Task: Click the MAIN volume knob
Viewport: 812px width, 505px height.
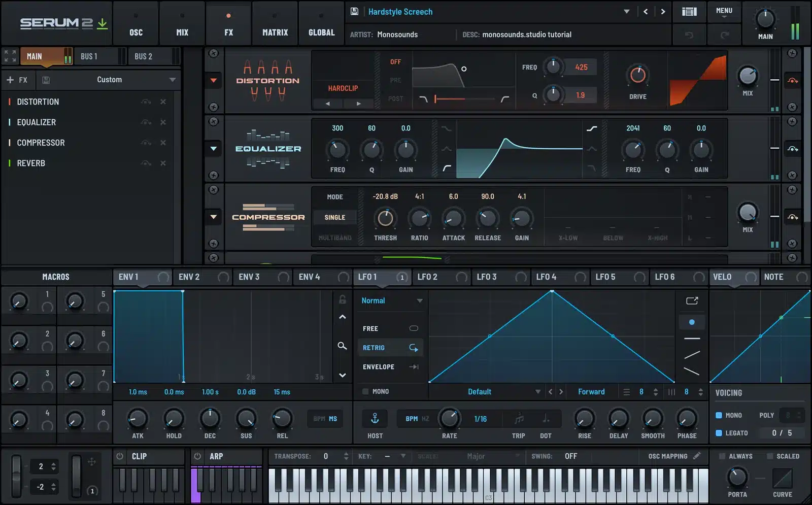Action: click(x=765, y=19)
